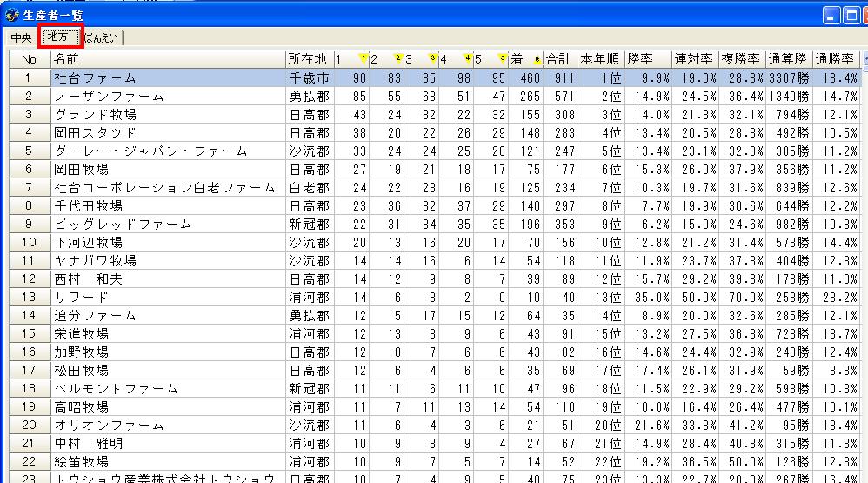The width and height of the screenshot is (868, 483).
Task: Switch to the 地方 tab
Action: pyautogui.click(x=58, y=37)
